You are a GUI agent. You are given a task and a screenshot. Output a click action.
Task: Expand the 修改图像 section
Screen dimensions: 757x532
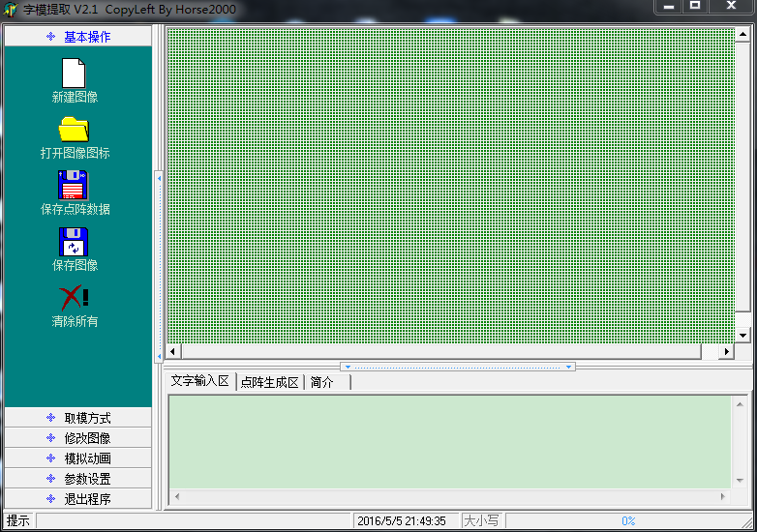pyautogui.click(x=77, y=438)
